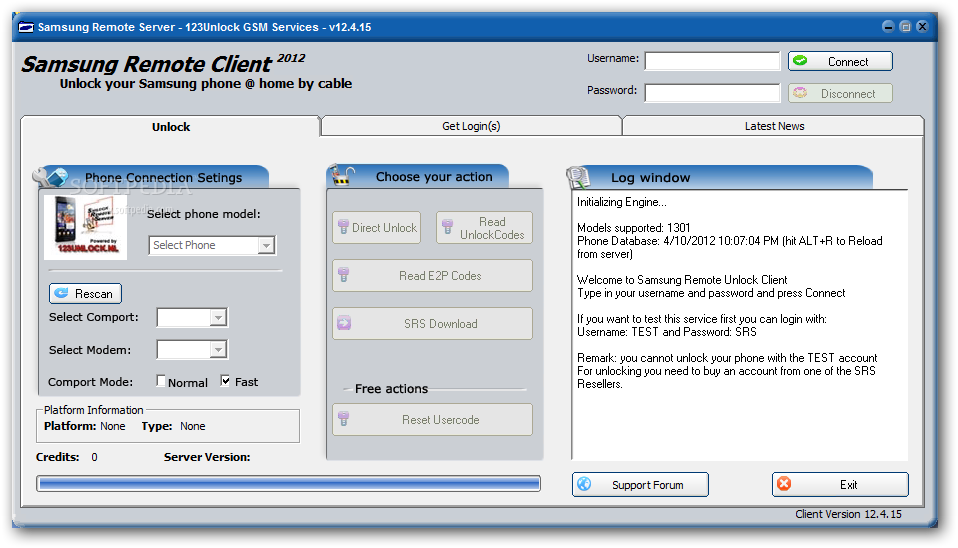Screen dimensions: 958x548
Task: Click the 'Username: TEST and Password: SRS' line
Action: (667, 332)
